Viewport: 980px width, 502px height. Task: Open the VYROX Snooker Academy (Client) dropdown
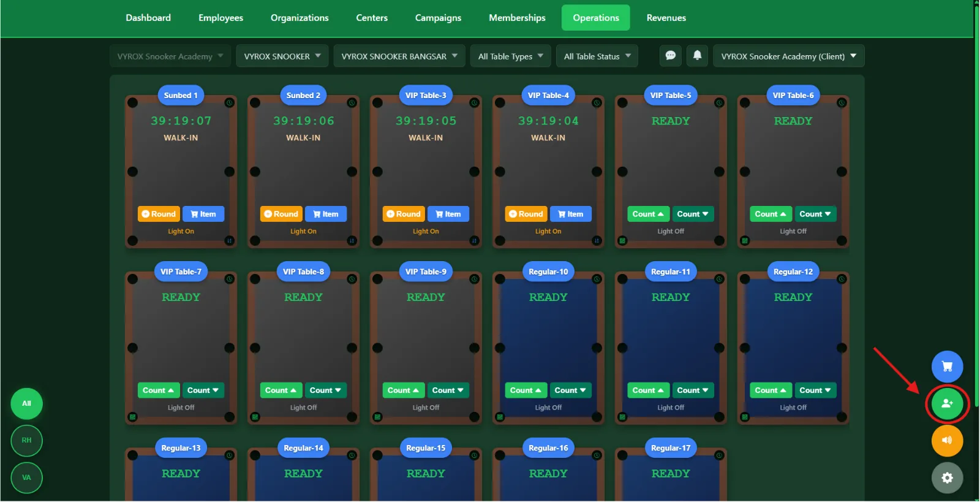point(789,56)
